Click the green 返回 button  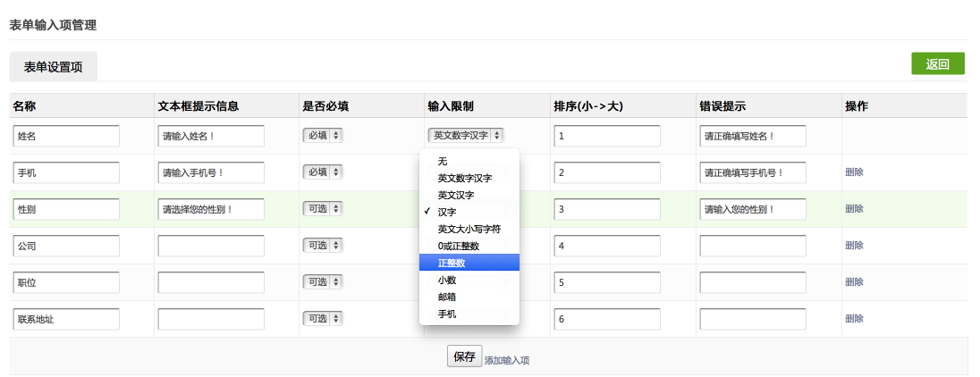[937, 63]
